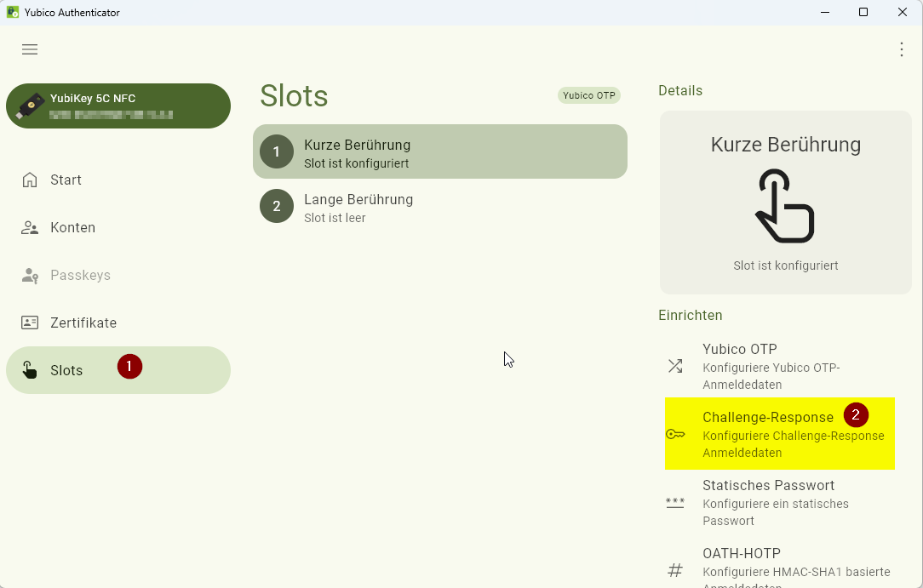Screen dimensions: 923x588
Task: Click the Challenge-Response key icon
Action: point(675,435)
